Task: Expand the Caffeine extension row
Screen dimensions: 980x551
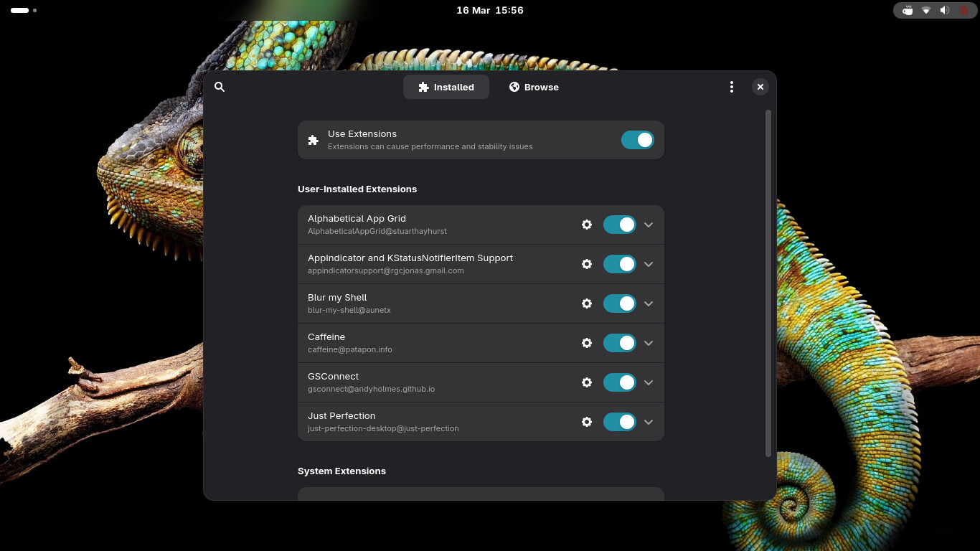Action: (x=649, y=343)
